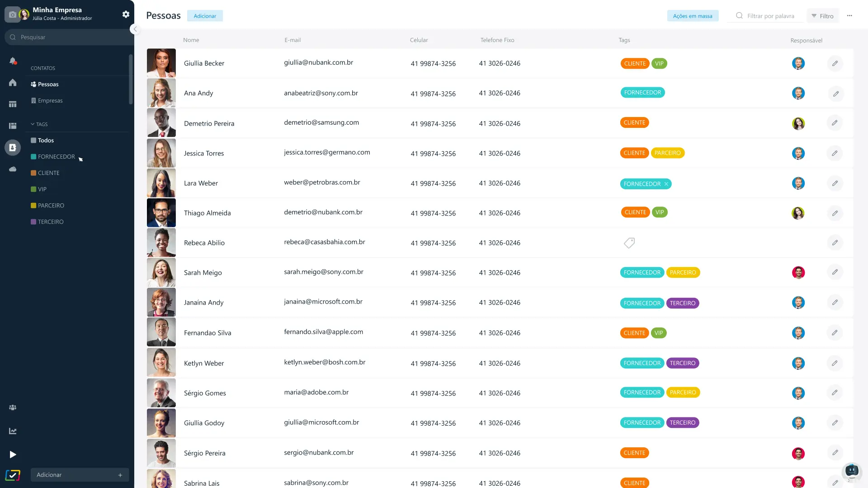Click the play icon in sidebar
868x488 pixels.
[x=13, y=455]
